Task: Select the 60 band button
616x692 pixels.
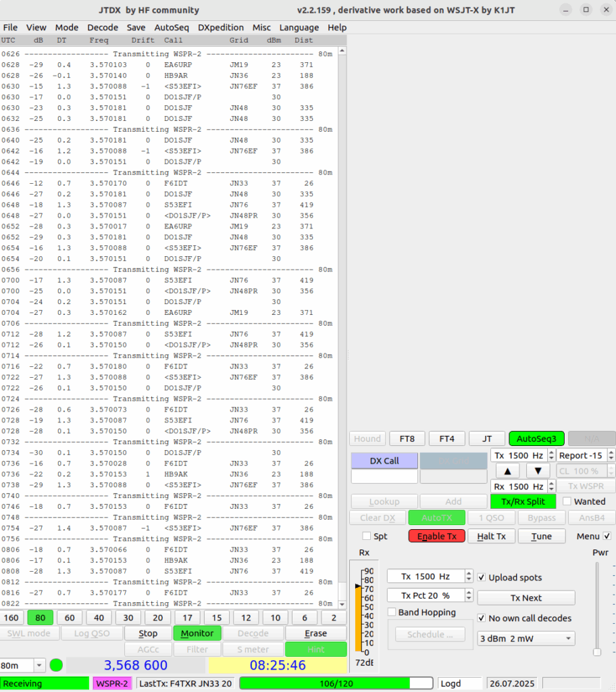Action: (x=70, y=618)
